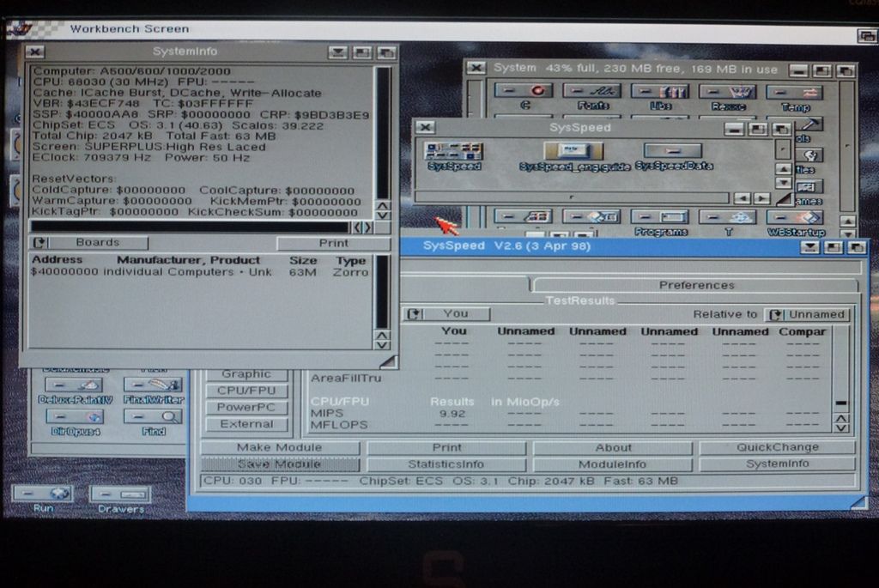Open the Programs drawer icon
879x588 pixels.
[660, 217]
